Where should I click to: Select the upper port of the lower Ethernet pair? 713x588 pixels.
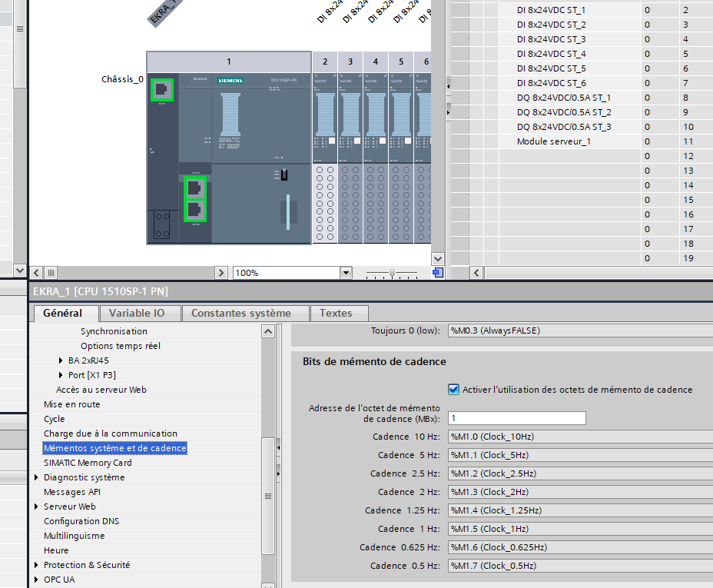tap(195, 188)
